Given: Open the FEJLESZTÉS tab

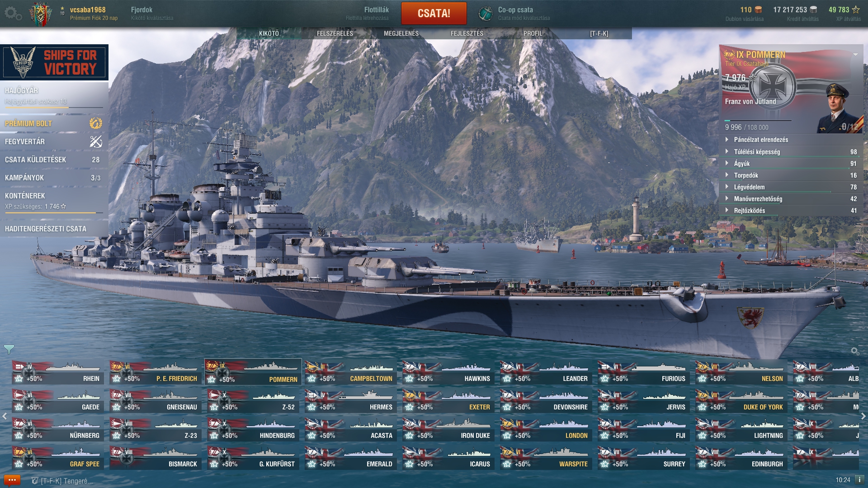Looking at the screenshot, I should [x=467, y=33].
